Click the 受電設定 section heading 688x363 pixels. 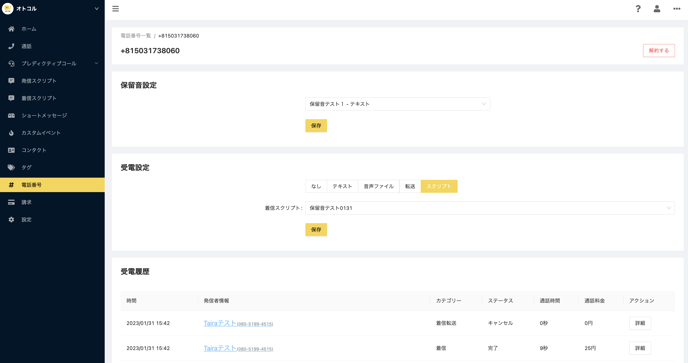[x=135, y=168]
